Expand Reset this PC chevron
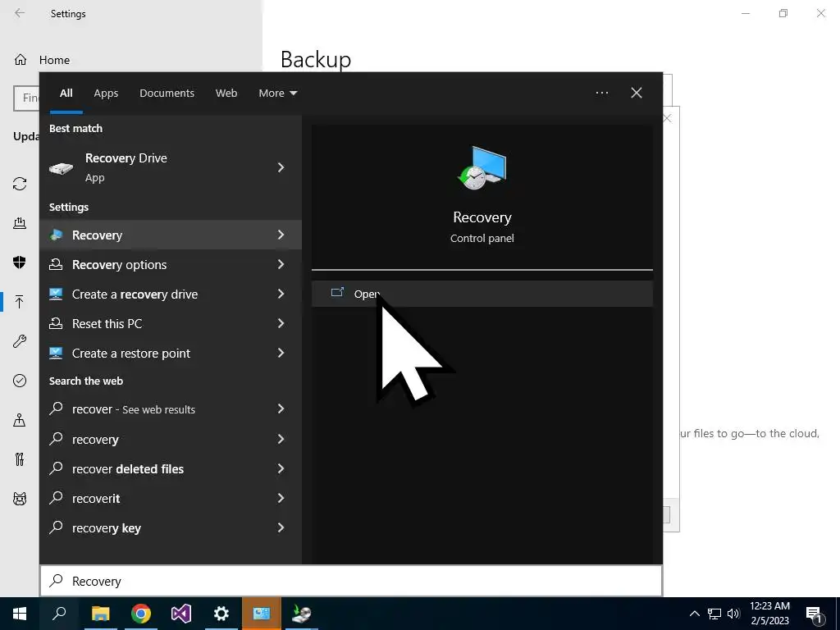The height and width of the screenshot is (630, 840). coord(281,323)
